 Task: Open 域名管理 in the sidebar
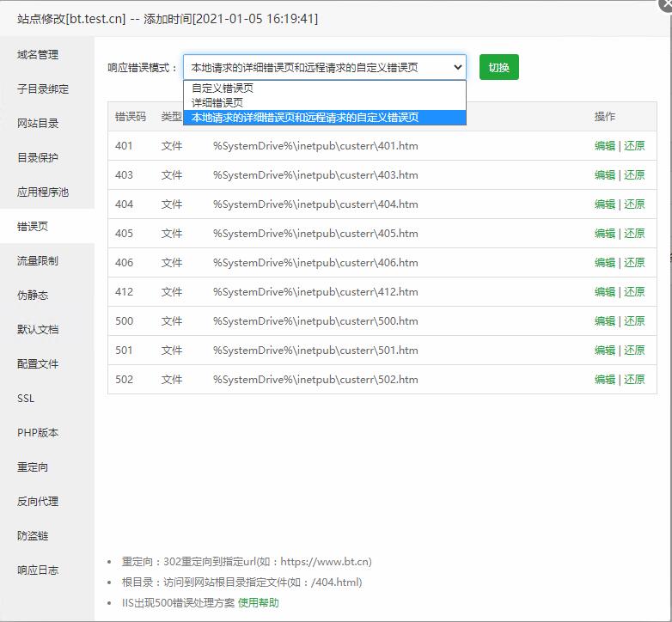coord(38,54)
